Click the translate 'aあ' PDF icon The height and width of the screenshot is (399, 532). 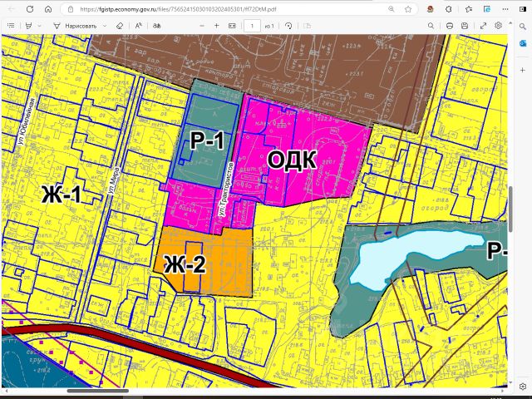pos(156,26)
